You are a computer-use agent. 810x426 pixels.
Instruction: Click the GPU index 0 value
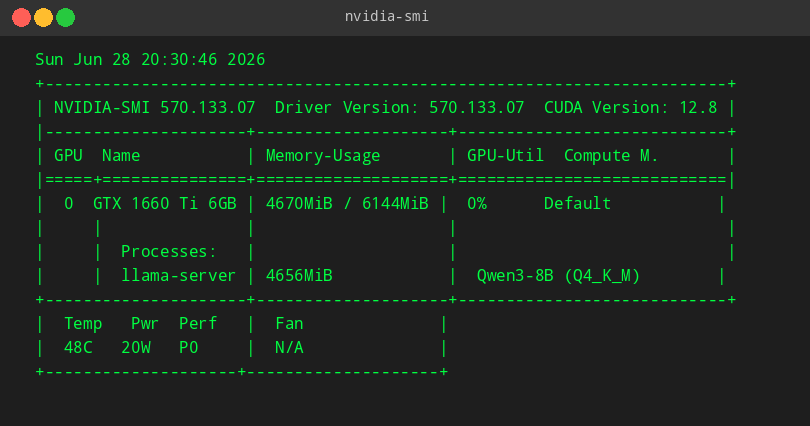click(x=69, y=203)
